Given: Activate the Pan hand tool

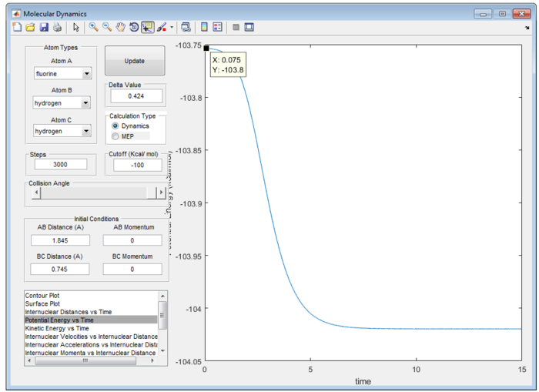Looking at the screenshot, I should [120, 27].
